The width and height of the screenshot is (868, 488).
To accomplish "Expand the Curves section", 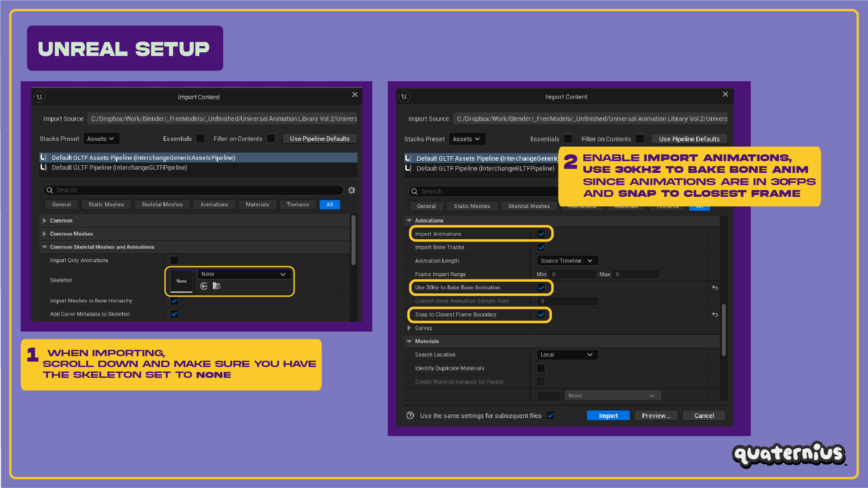I will coord(409,328).
